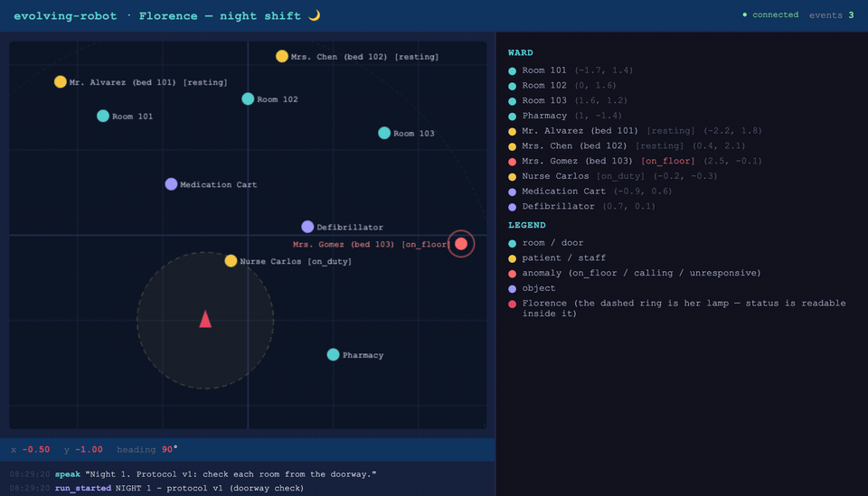868x496 pixels.
Task: Click the Medication Cart marker on map
Action: [x=171, y=184]
